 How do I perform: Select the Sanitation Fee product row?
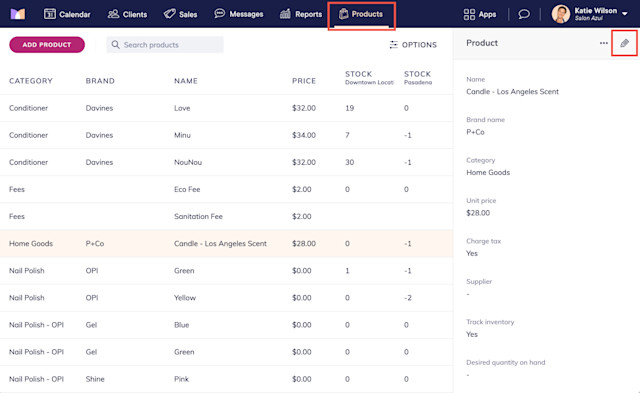point(227,216)
